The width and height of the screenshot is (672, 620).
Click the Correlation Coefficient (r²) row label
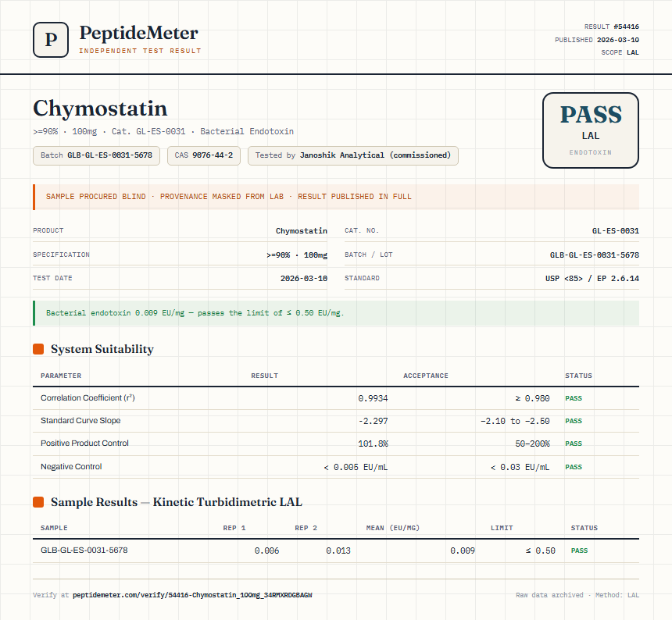(x=88, y=397)
